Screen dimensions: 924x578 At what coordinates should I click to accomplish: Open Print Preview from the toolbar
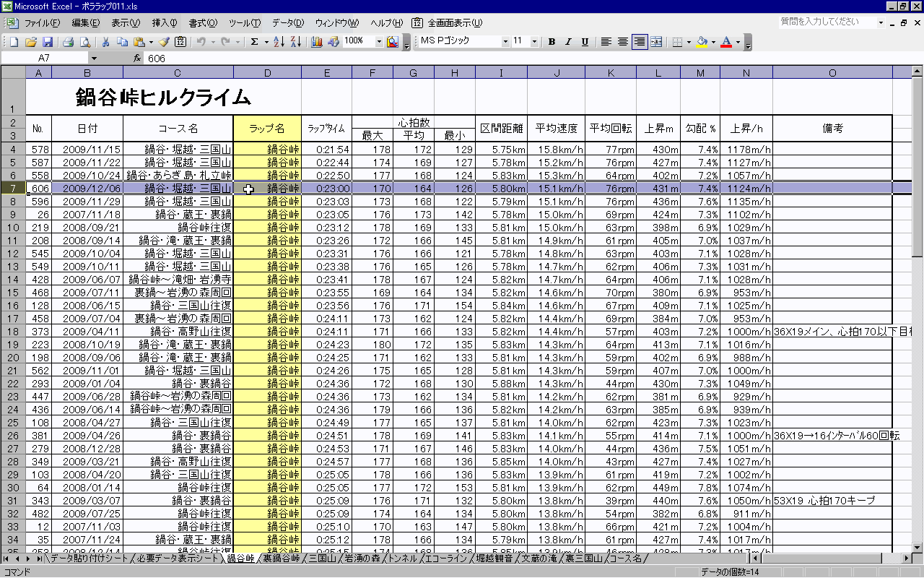[x=84, y=42]
